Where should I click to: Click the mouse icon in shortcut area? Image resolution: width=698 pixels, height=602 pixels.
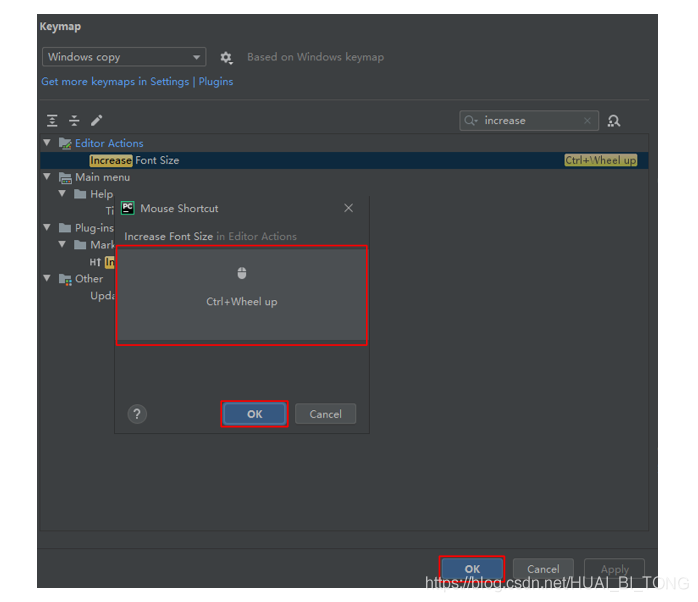(242, 273)
